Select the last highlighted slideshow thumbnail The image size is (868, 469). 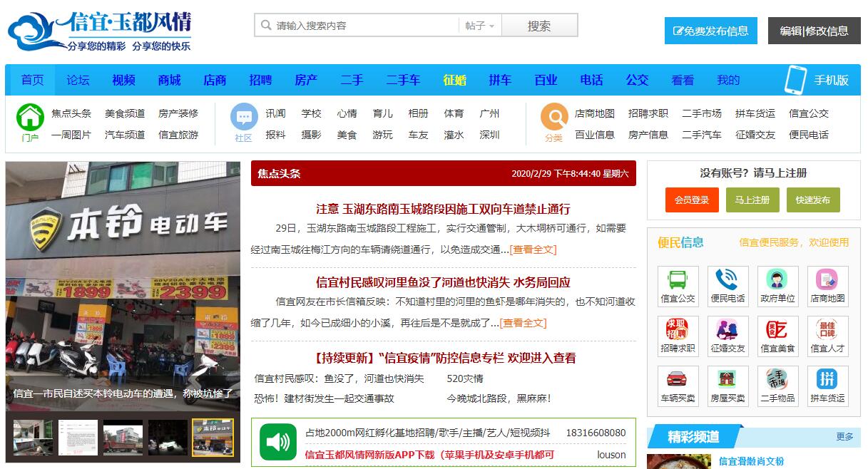pyautogui.click(x=213, y=437)
